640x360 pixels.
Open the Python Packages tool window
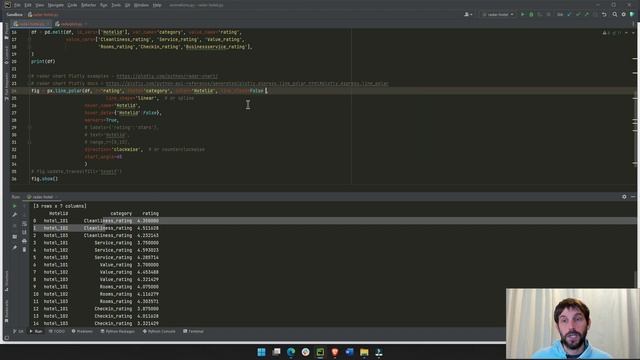118,331
